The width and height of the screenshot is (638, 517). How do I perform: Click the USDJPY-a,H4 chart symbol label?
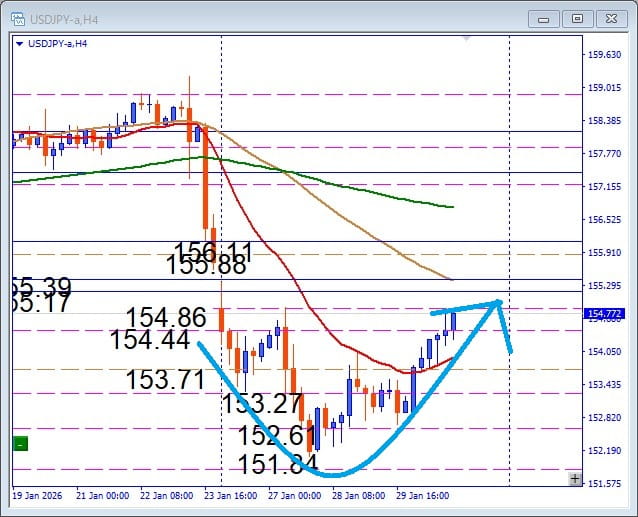tap(57, 44)
